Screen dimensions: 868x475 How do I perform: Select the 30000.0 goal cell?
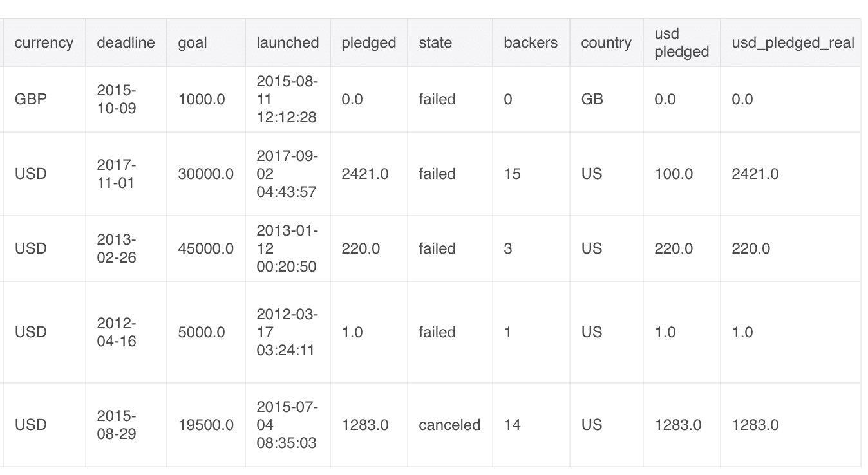[x=205, y=174]
